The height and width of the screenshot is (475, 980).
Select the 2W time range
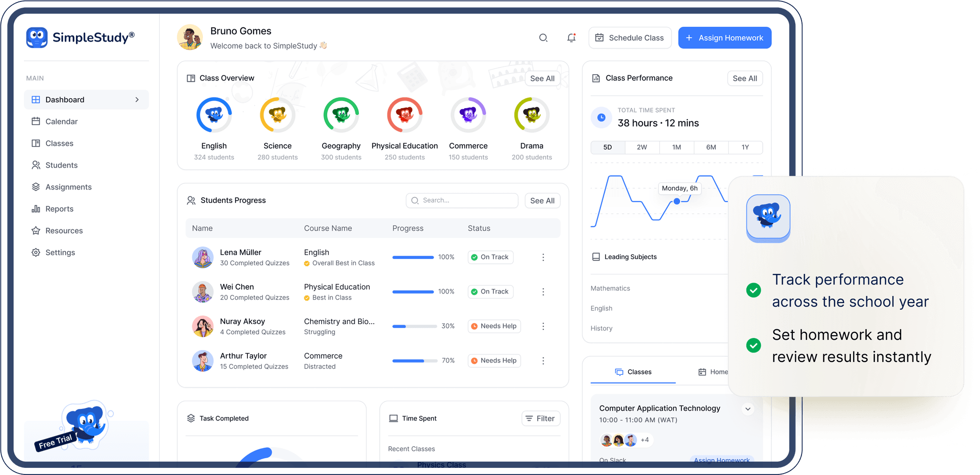[x=642, y=147]
